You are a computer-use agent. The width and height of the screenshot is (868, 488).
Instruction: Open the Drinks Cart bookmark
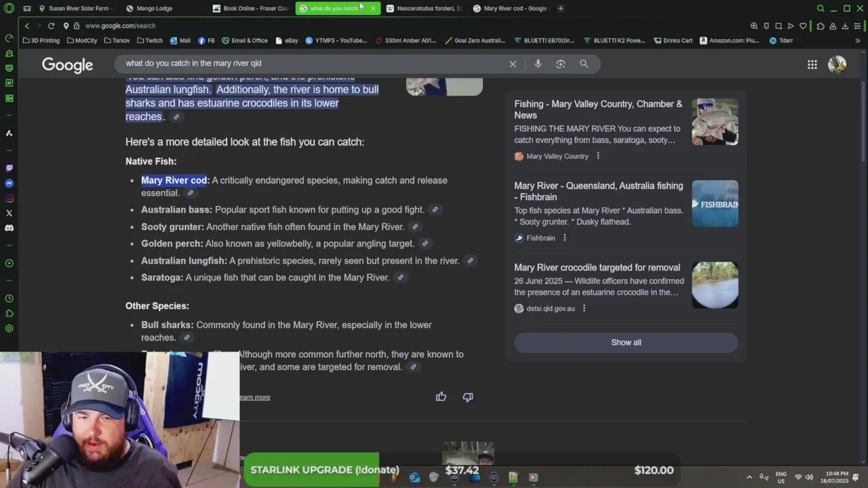(x=673, y=41)
